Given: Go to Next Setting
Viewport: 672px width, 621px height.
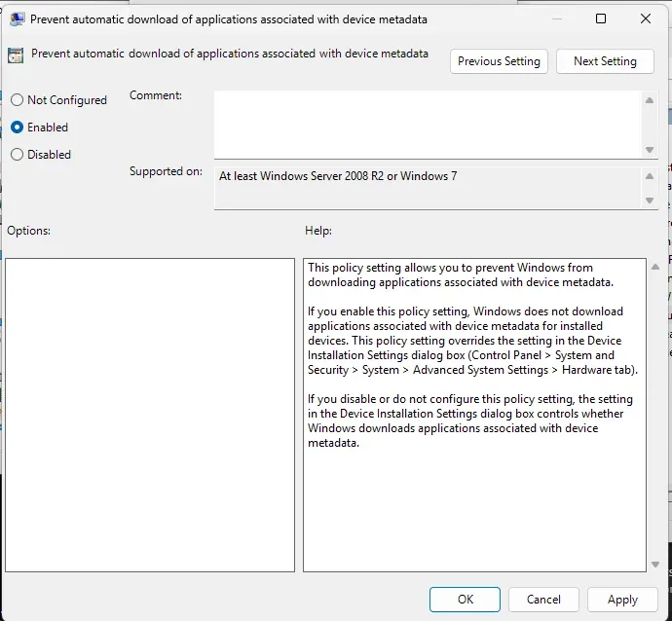Looking at the screenshot, I should point(605,61).
